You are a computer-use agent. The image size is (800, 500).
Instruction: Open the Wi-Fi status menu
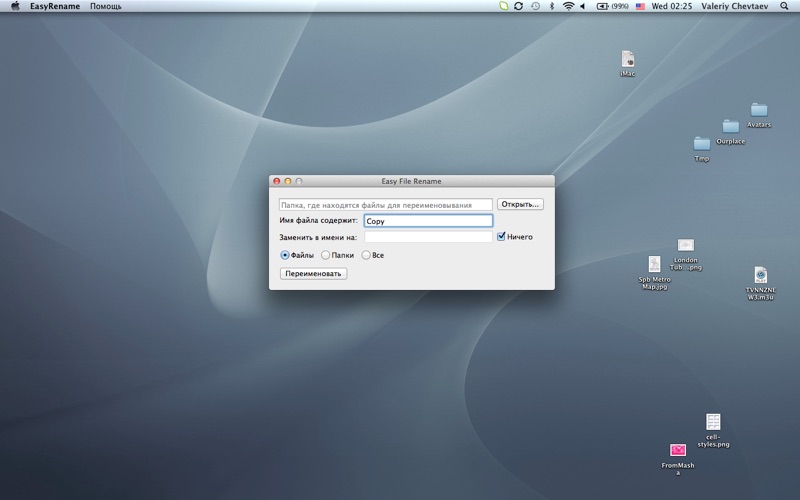coord(568,6)
